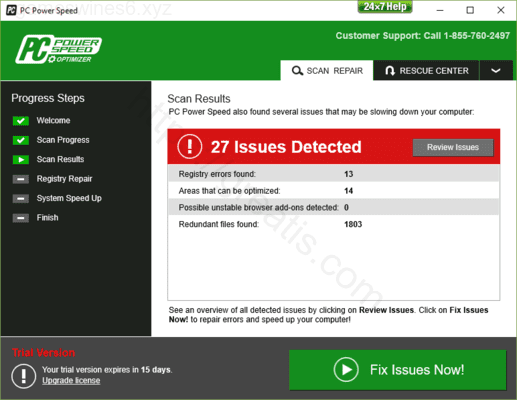This screenshot has width=517, height=400.
Task: Click the gray dash box beside Finish
Action: (x=21, y=218)
